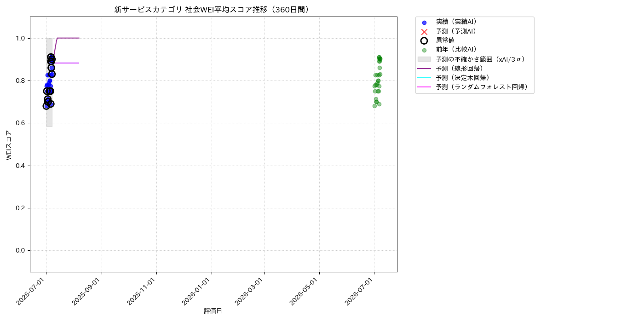Click the lowest green previous-year point near 0.68
Viewport: 644px width, 322px height.
click(374, 106)
